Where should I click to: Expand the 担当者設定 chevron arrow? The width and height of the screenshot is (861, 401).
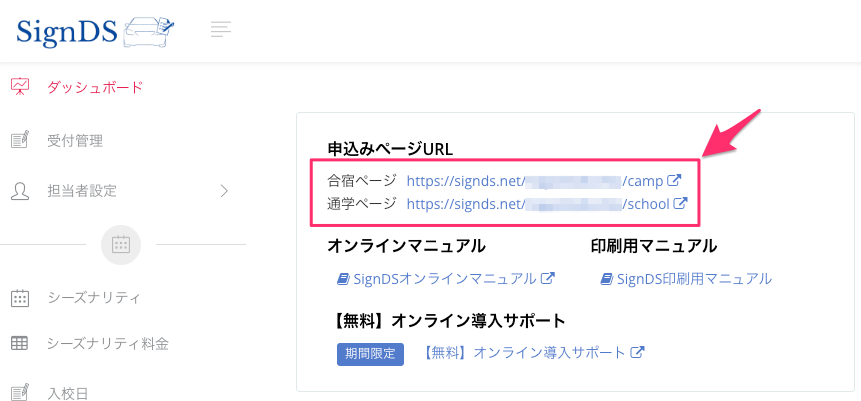[x=224, y=191]
